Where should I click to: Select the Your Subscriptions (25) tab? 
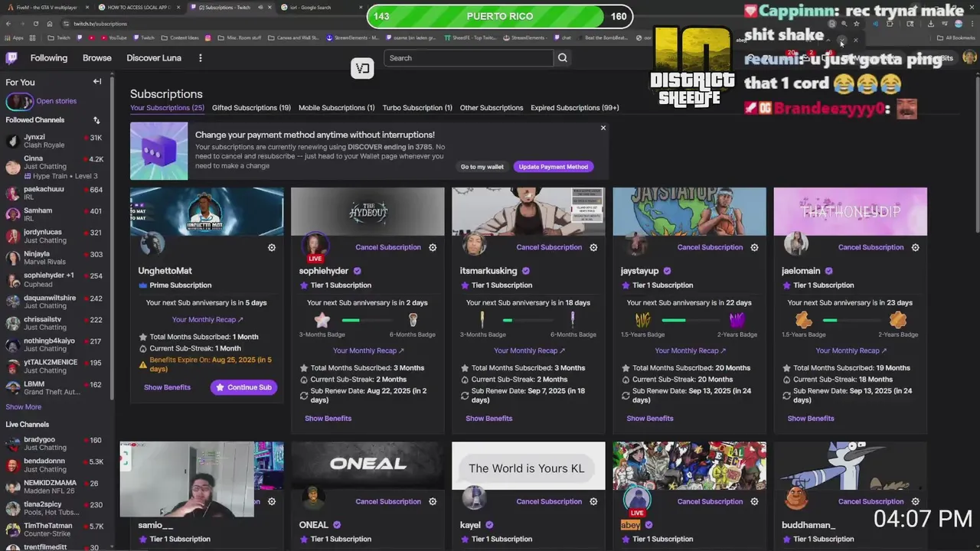tap(167, 108)
